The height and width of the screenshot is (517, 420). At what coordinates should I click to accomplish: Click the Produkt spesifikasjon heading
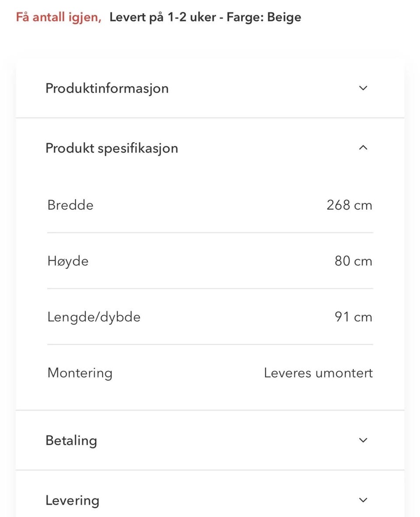112,148
